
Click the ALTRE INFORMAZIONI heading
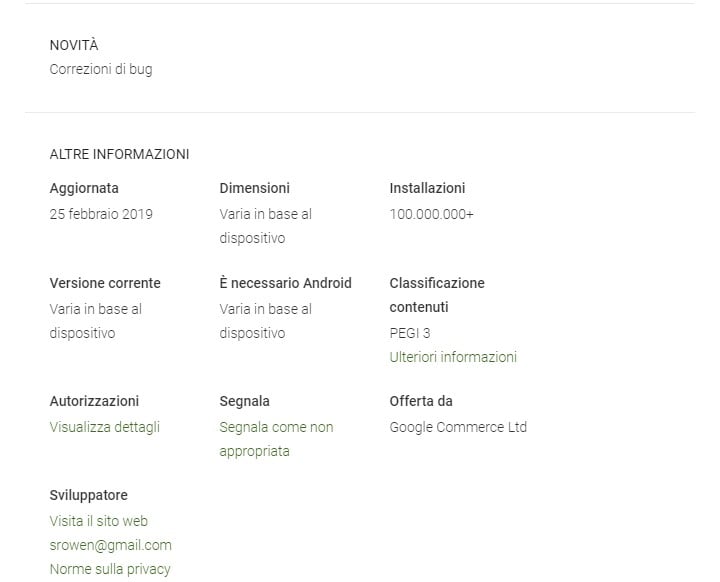[x=119, y=154]
